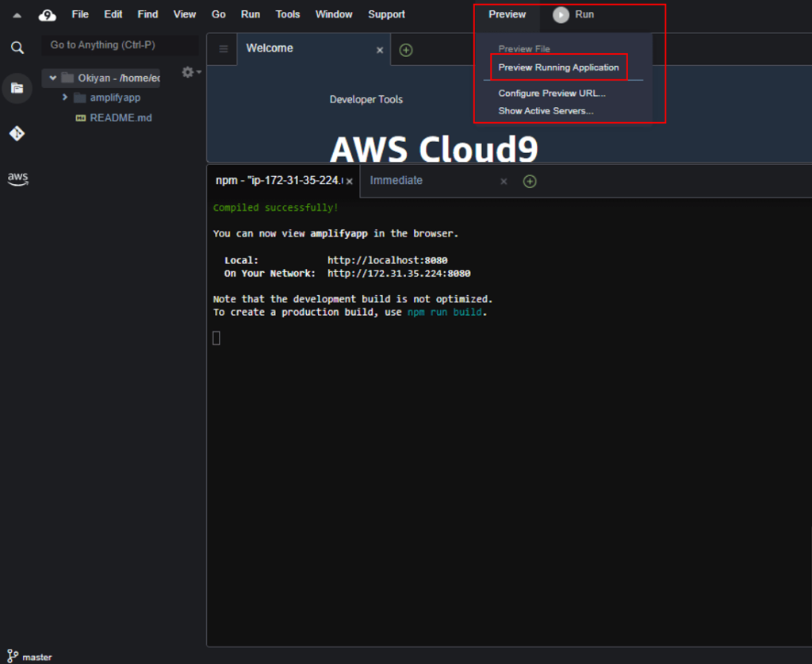Open the Environment file tree panel icon

click(17, 88)
